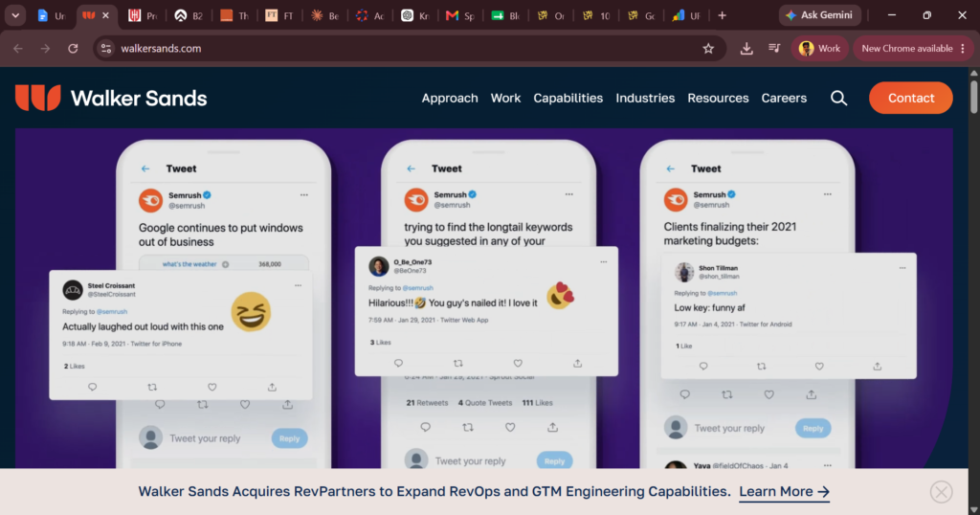The height and width of the screenshot is (515, 980).
Task: Click the orange Contact button
Action: (x=911, y=99)
